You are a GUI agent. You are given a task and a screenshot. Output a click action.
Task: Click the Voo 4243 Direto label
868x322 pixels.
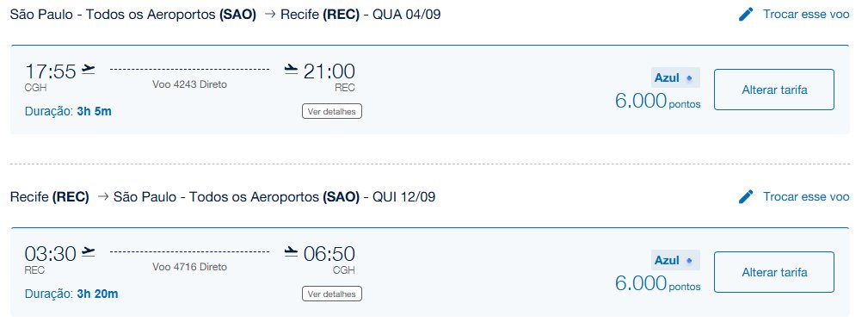[190, 84]
